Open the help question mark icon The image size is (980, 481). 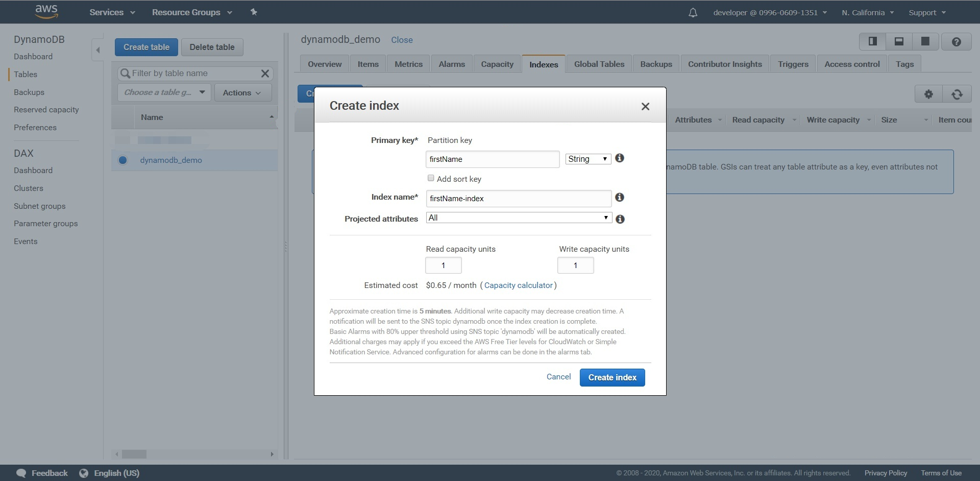click(x=957, y=42)
